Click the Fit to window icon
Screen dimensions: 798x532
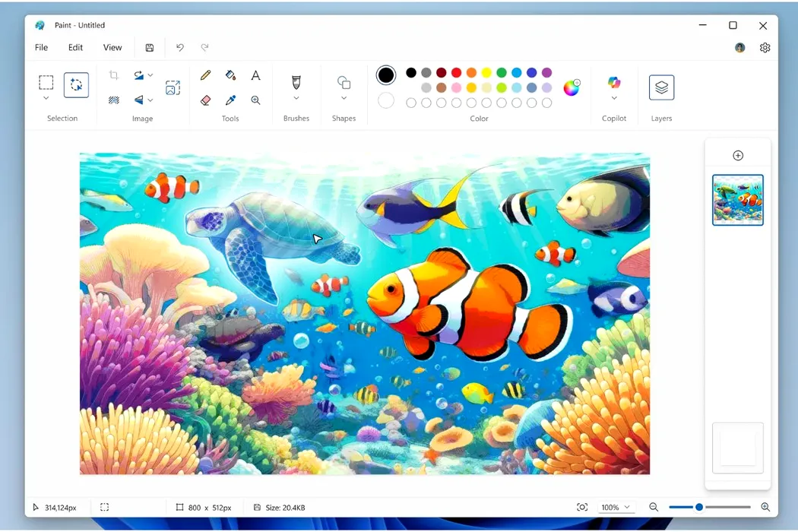pyautogui.click(x=582, y=507)
